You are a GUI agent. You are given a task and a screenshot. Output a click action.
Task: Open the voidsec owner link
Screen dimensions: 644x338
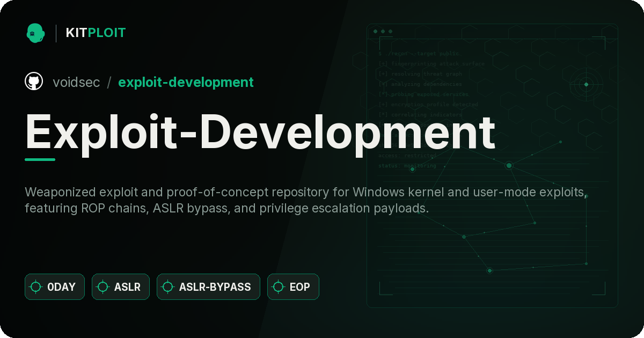coord(76,82)
